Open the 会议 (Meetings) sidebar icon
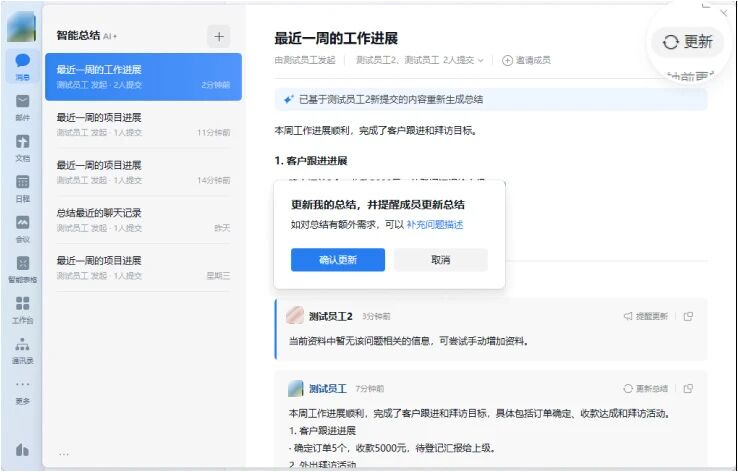 click(x=22, y=226)
